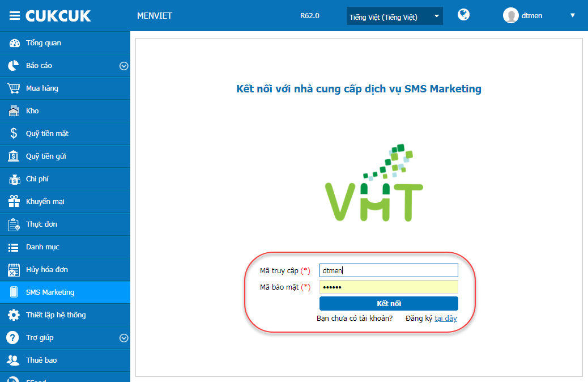
Task: Open the Kho warehouse icon
Action: tap(14, 111)
